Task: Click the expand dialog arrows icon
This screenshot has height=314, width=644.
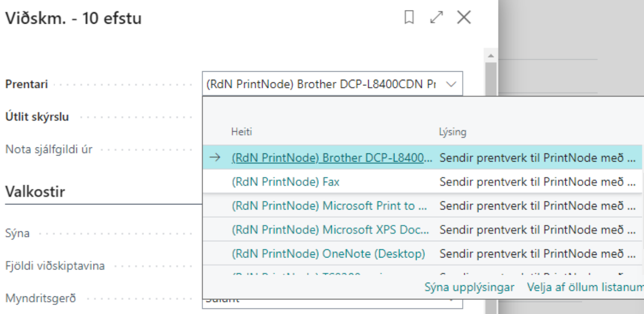Action: pyautogui.click(x=436, y=18)
